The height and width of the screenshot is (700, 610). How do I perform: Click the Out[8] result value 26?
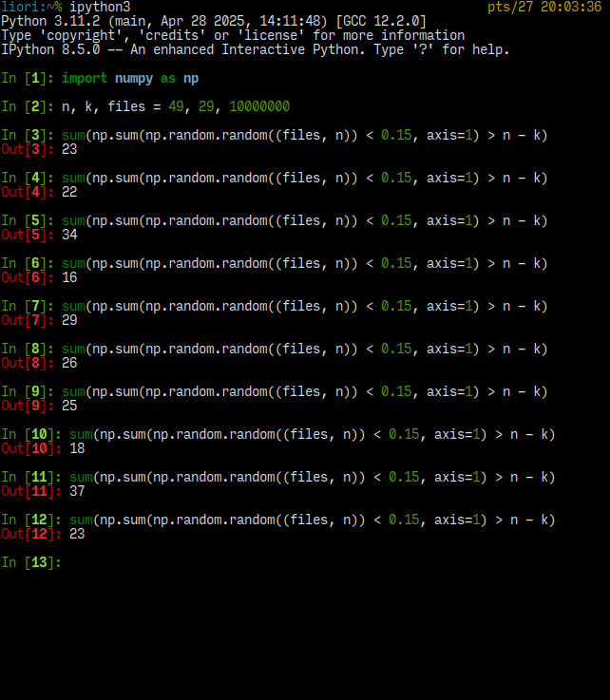68,363
